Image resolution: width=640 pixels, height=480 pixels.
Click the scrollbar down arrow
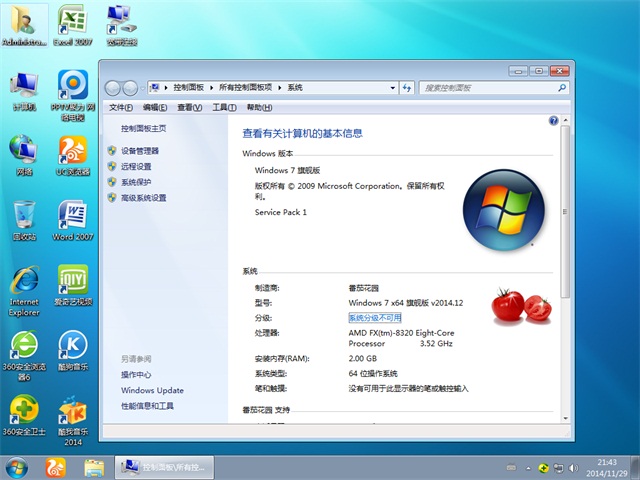coord(565,418)
